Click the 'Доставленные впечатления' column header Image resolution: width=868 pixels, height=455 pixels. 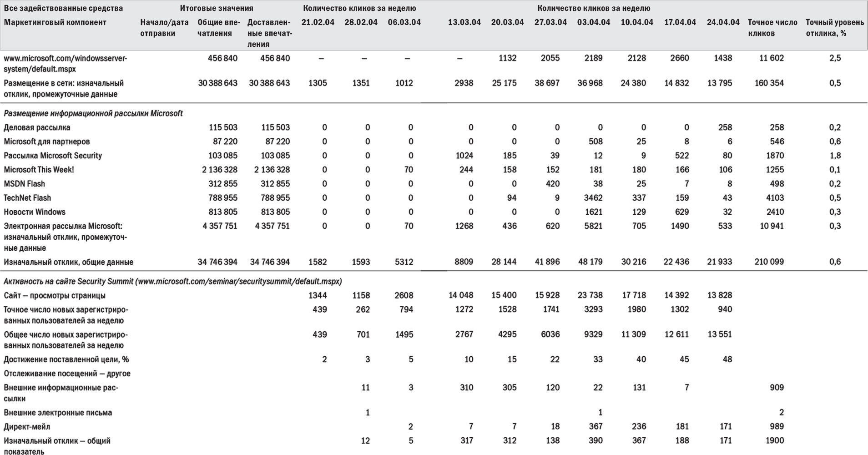coord(269,33)
